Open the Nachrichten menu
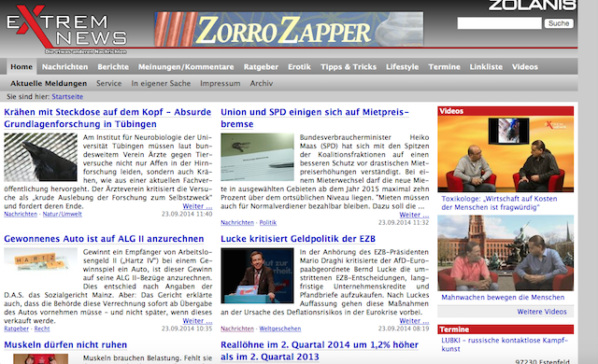The height and width of the screenshot is (364, 598). click(64, 66)
